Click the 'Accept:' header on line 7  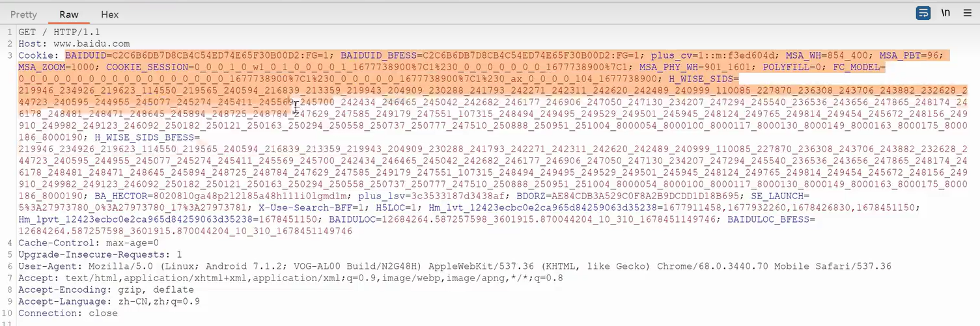[38, 278]
